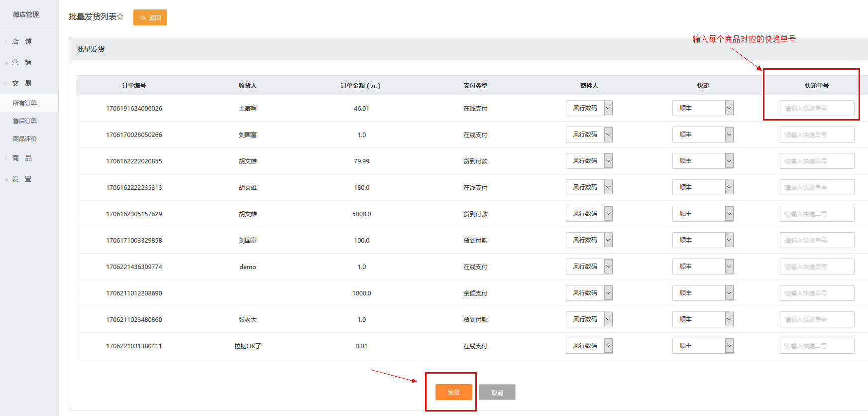Go to 售后订单 in the sidebar
Image resolution: width=868 pixels, height=416 pixels.
pyautogui.click(x=25, y=121)
